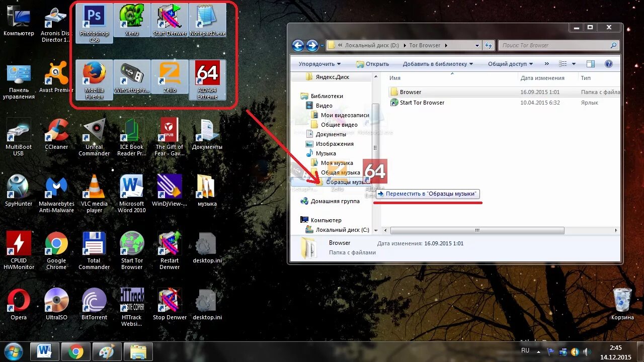
Task: Select the Панель управления desktop icon
Action: [19, 80]
